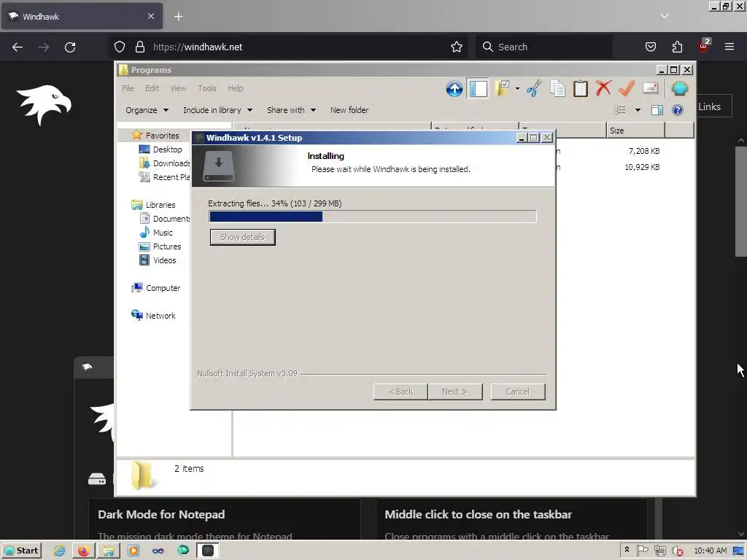Click the orange checkmark Properties icon
747x560 pixels.
(627, 88)
